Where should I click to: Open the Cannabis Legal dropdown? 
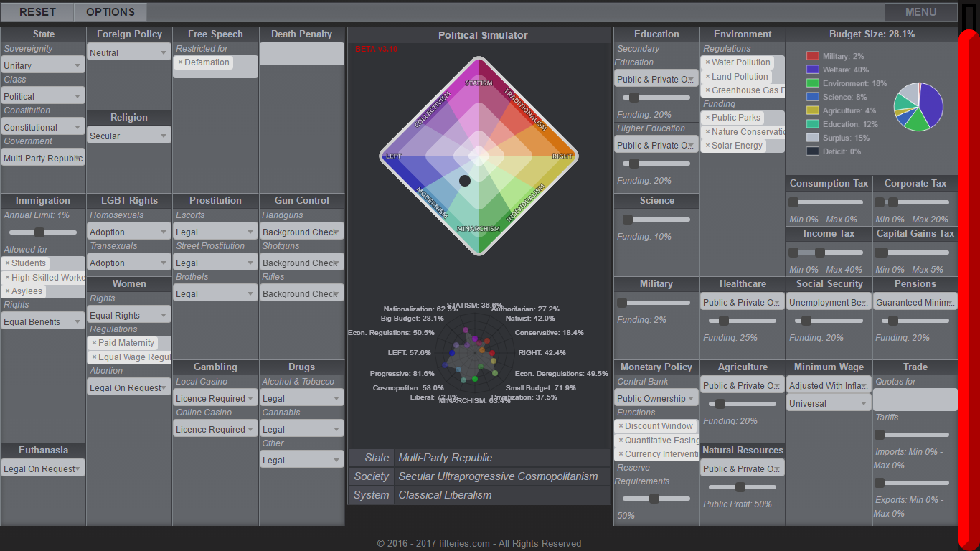301,429
